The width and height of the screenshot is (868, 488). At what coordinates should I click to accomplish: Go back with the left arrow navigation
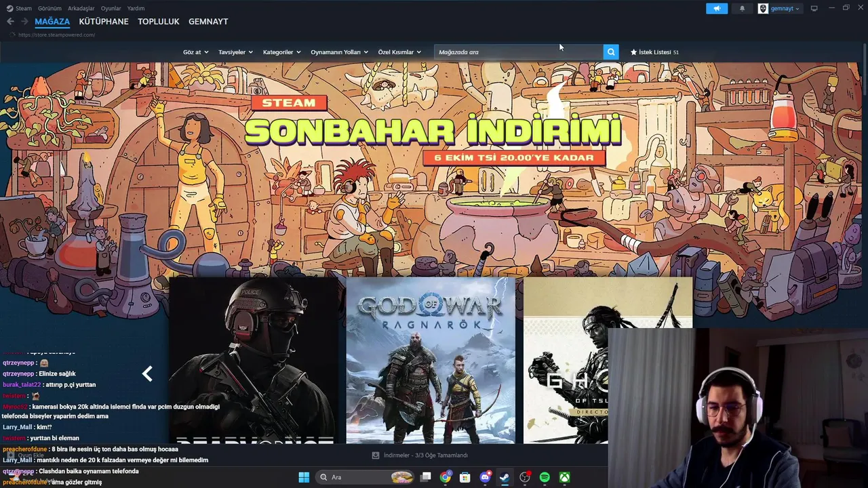pos(10,22)
